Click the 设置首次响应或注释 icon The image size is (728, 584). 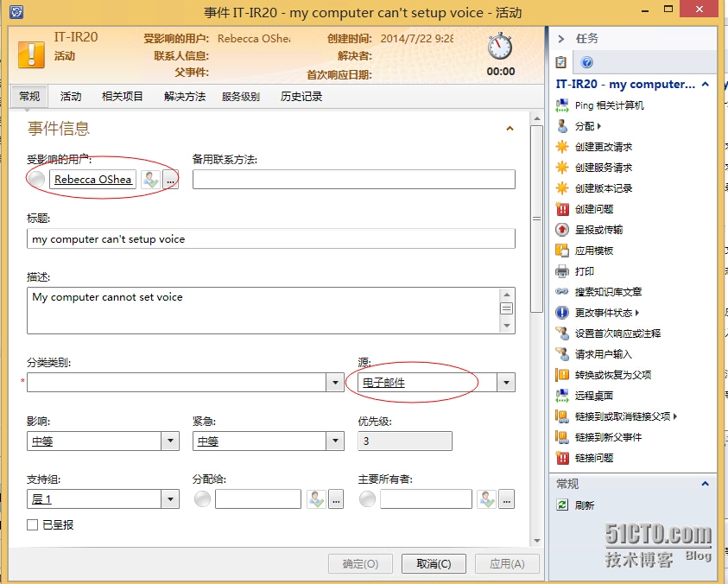click(x=562, y=333)
